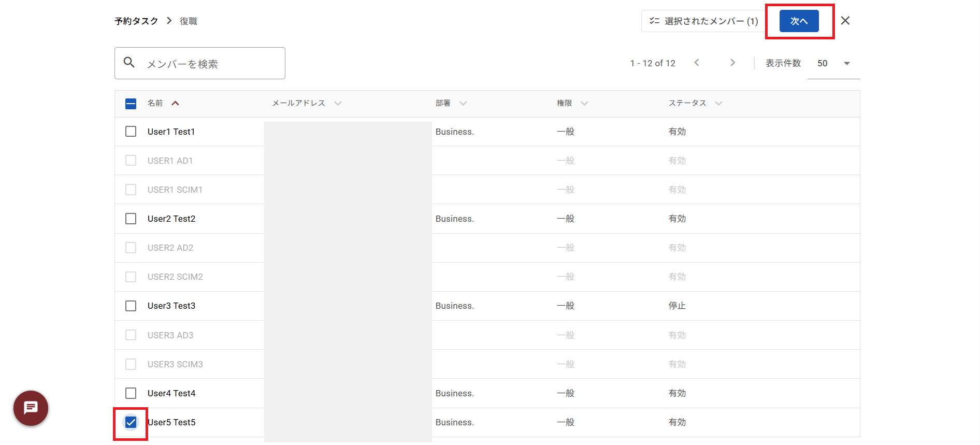
Task: Check the User4 Test4 checkbox
Action: point(131,393)
